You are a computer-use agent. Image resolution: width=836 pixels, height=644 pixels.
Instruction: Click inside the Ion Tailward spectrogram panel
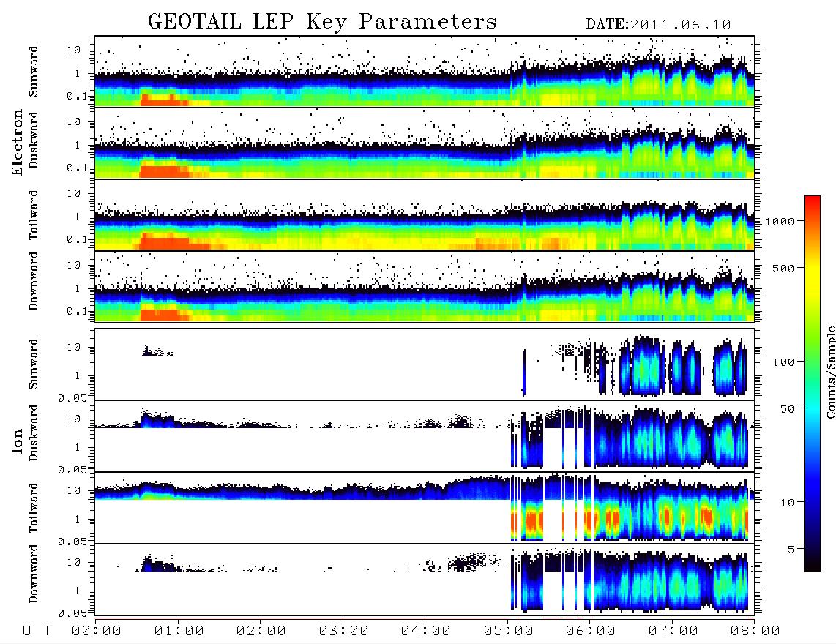[425, 508]
